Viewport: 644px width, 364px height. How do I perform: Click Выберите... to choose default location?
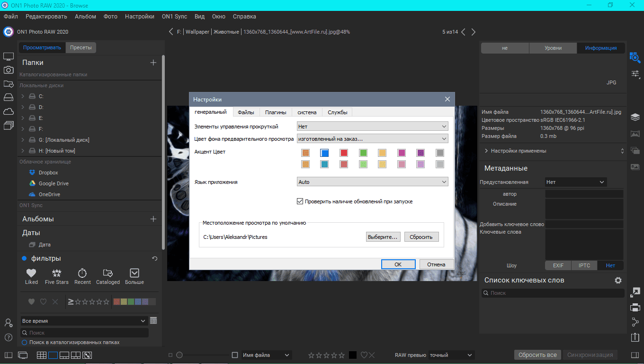(383, 237)
